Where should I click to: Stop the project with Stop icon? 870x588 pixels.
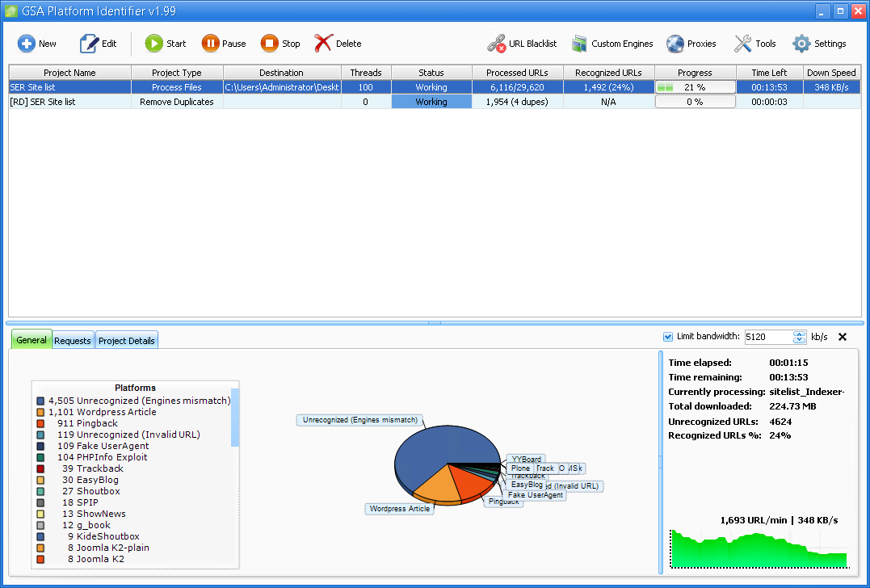[270, 44]
